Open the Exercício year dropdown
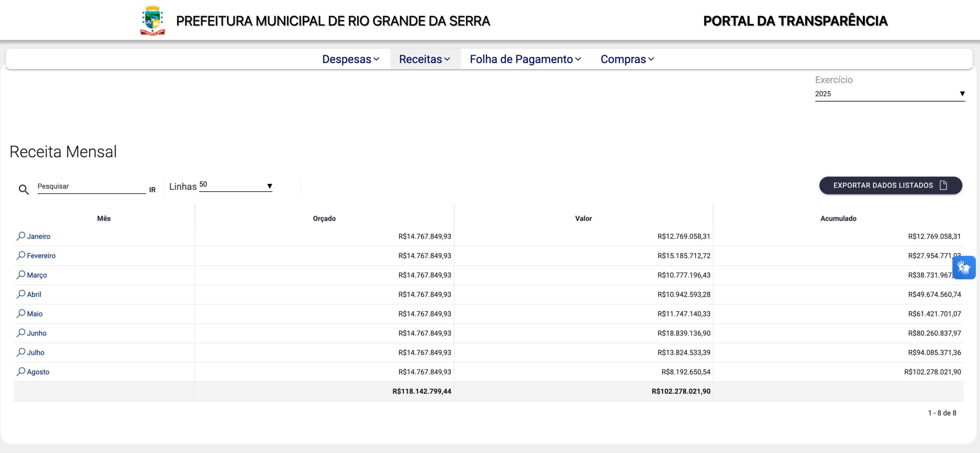The height and width of the screenshot is (453, 980). tap(890, 93)
